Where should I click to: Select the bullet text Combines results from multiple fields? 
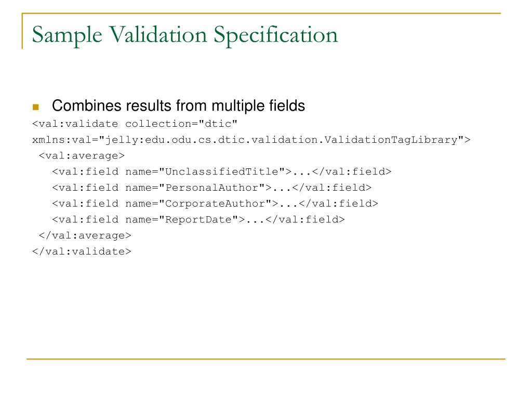coord(179,105)
